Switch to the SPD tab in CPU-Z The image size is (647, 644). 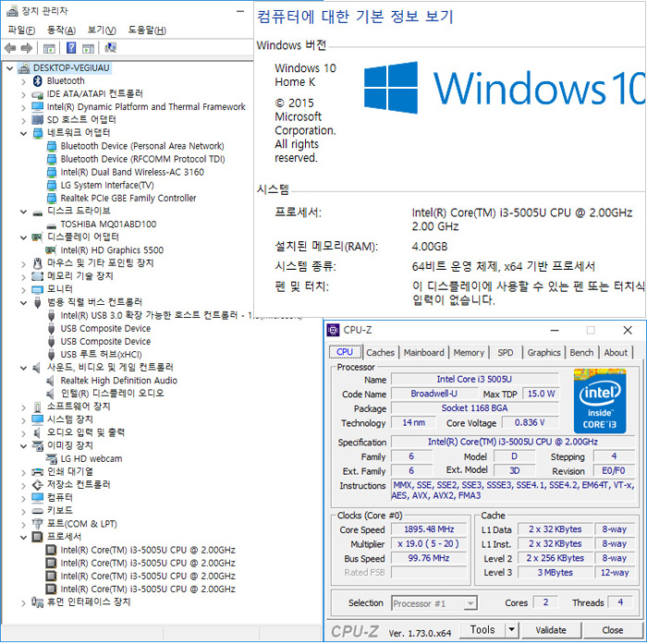(506, 352)
